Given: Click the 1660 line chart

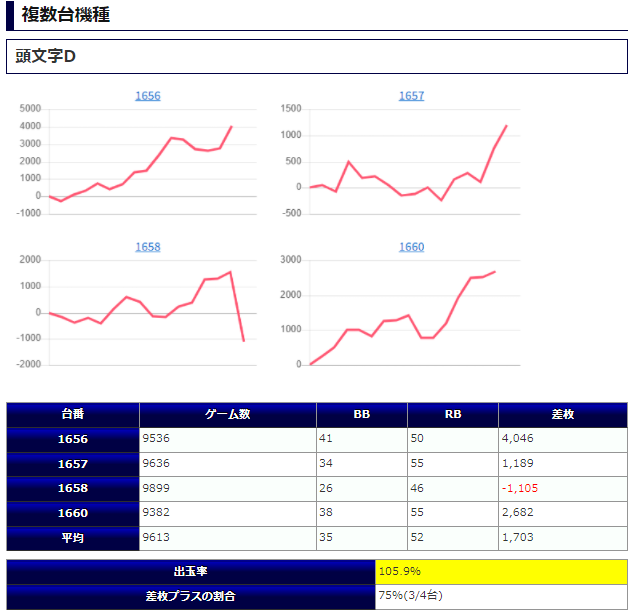Looking at the screenshot, I should click(400, 312).
